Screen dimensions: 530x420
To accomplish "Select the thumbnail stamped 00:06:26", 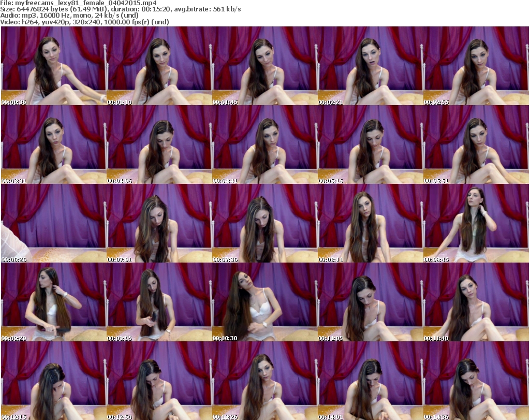I will coord(54,223).
